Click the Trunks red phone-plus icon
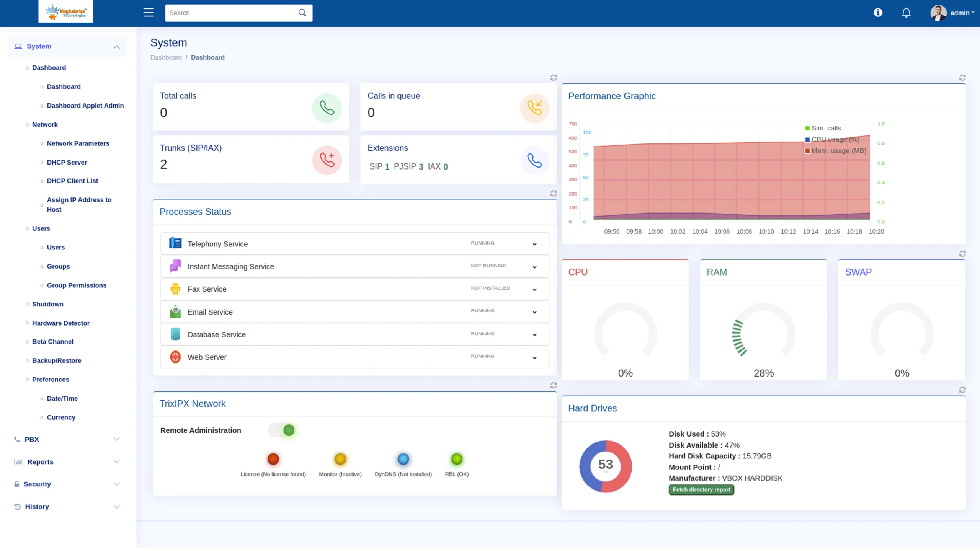 [327, 160]
